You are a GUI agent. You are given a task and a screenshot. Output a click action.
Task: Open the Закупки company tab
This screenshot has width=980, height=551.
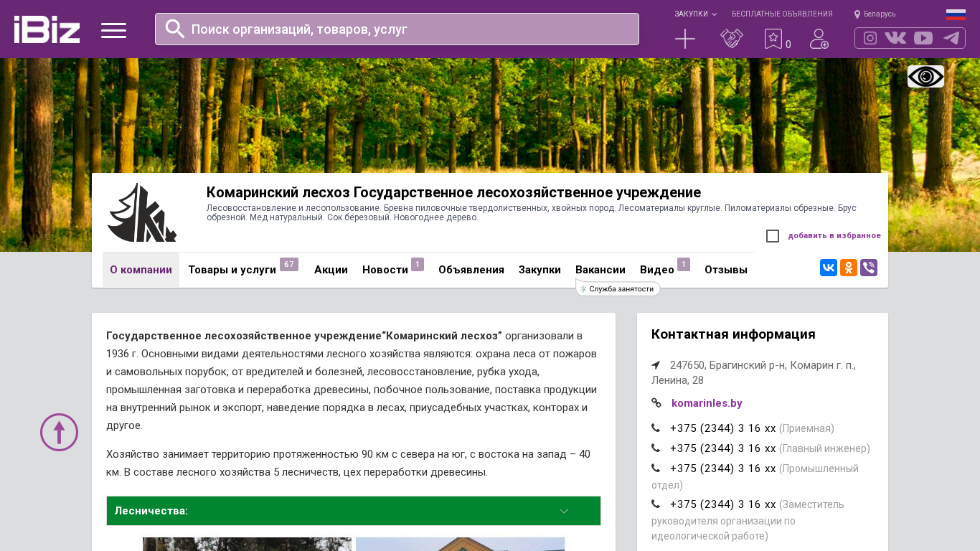coord(540,270)
